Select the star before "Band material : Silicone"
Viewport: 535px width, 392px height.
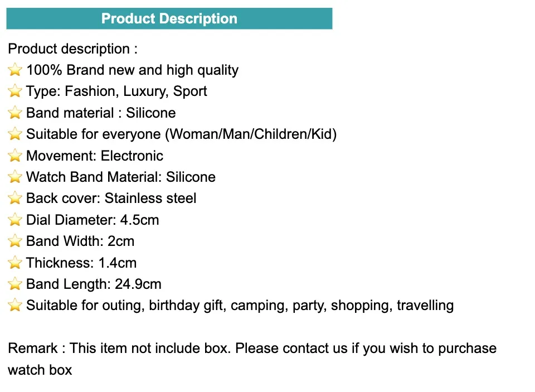tap(15, 113)
